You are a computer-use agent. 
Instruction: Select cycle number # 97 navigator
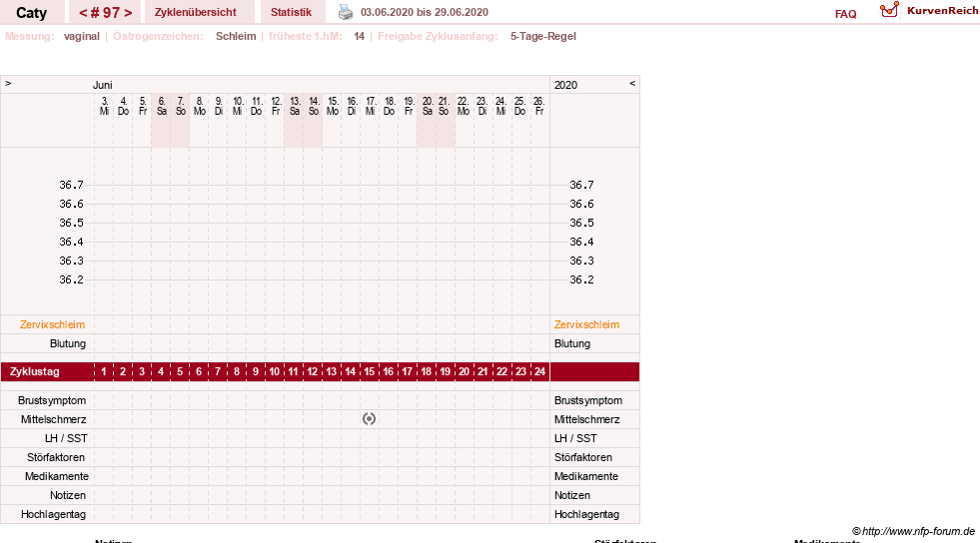(105, 13)
